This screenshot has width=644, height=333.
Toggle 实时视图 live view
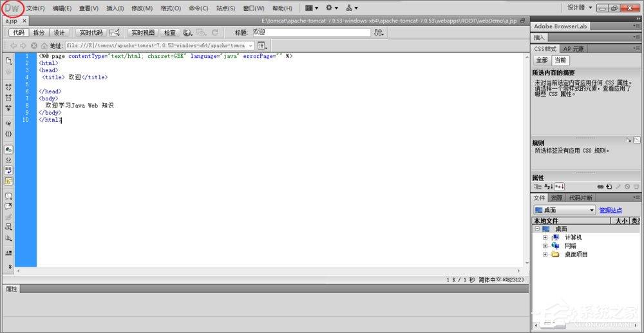(143, 32)
